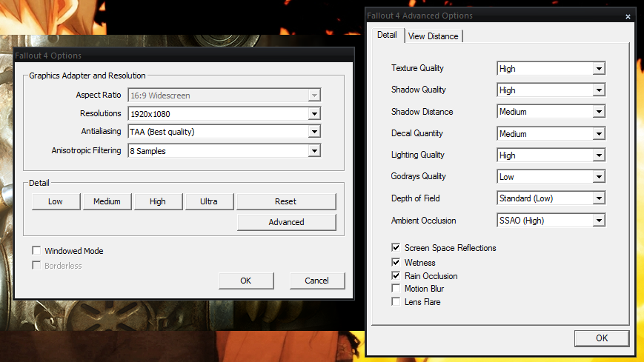Screen dimensions: 644x362
Task: Open the Advanced options button
Action: coord(287,222)
